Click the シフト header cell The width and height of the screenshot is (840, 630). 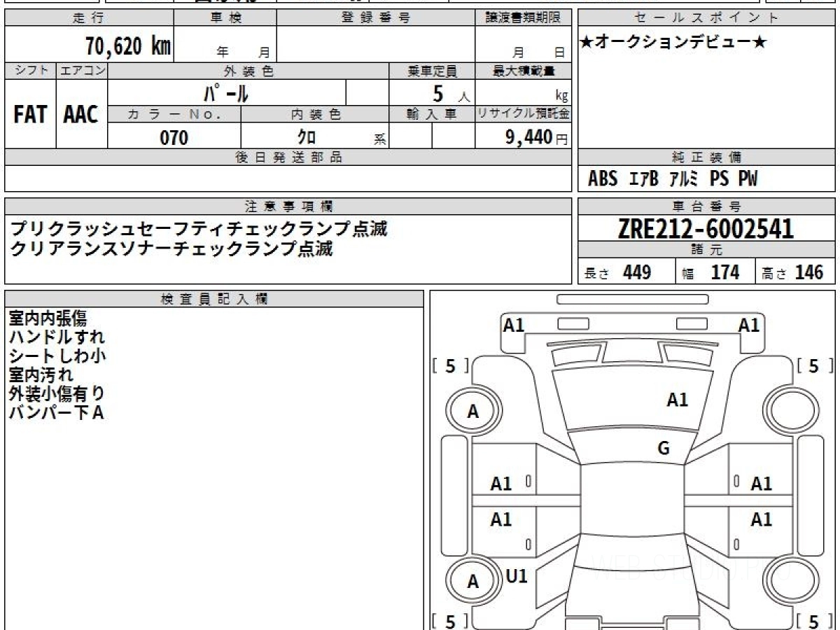(x=31, y=71)
